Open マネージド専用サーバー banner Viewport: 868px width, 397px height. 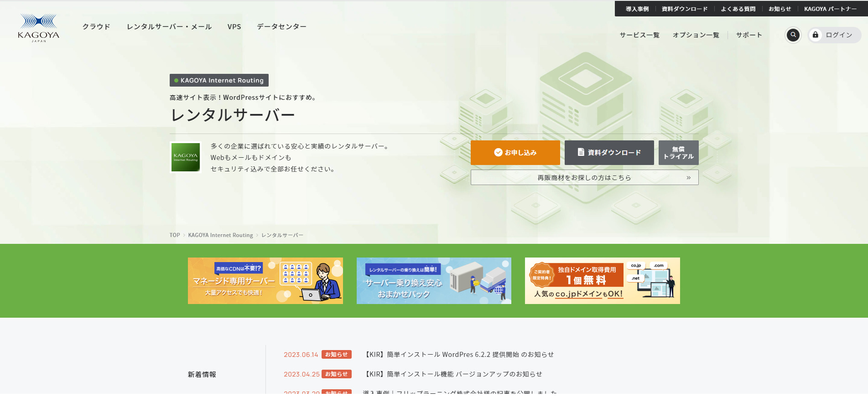pyautogui.click(x=265, y=281)
